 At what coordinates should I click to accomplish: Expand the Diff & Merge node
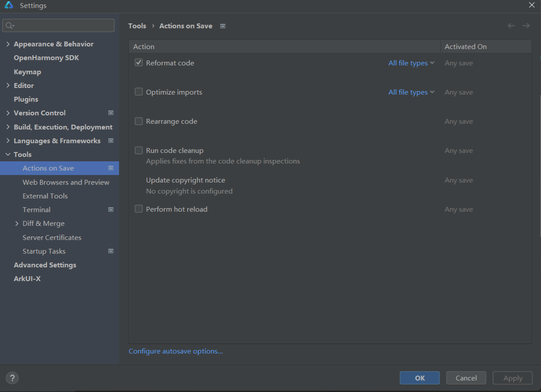click(x=17, y=224)
